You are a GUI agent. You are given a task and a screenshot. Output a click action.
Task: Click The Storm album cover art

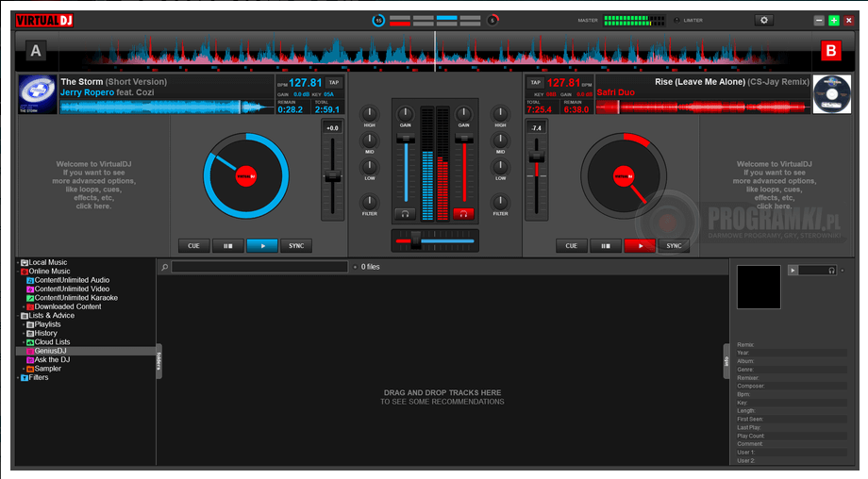38,94
